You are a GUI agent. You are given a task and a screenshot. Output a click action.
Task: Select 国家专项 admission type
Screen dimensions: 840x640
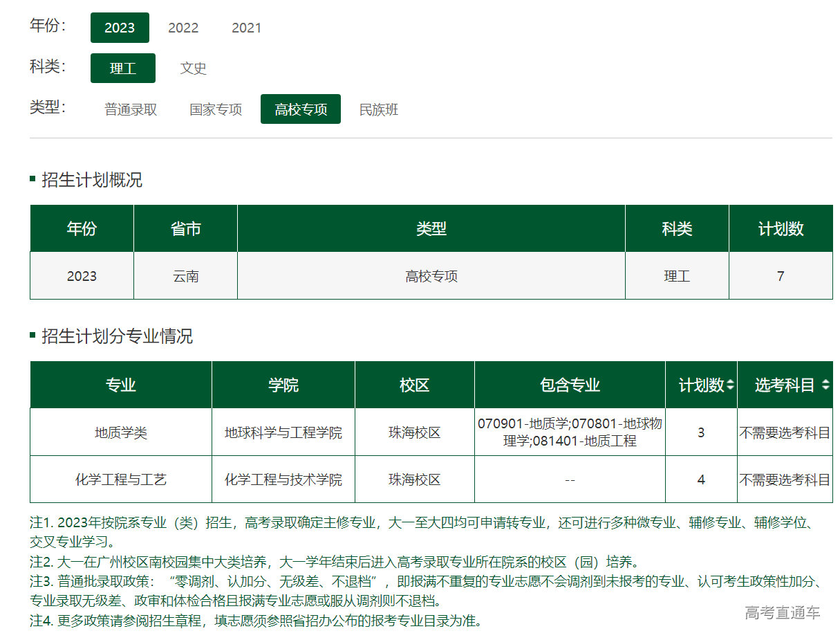tap(216, 109)
